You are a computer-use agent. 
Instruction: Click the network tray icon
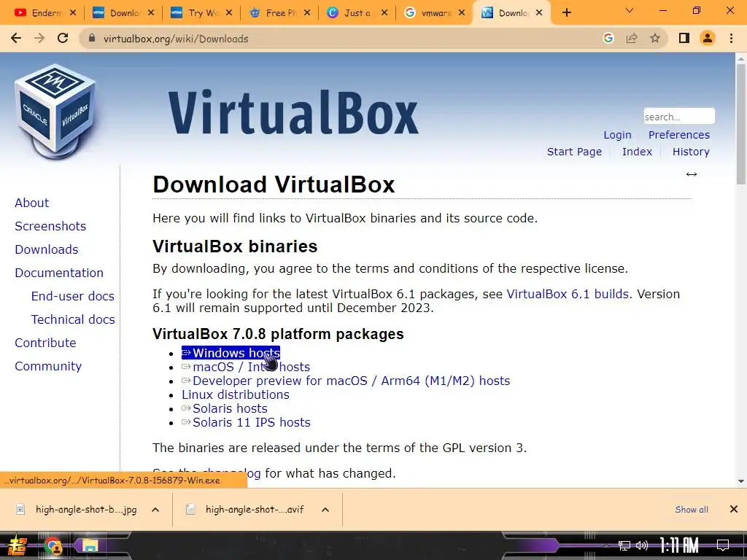[x=624, y=545]
